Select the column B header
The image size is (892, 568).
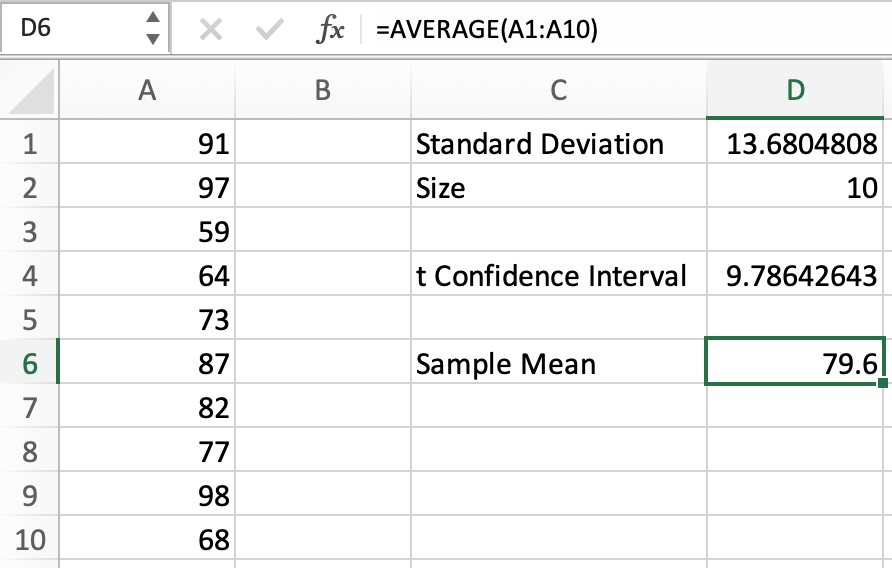point(322,90)
